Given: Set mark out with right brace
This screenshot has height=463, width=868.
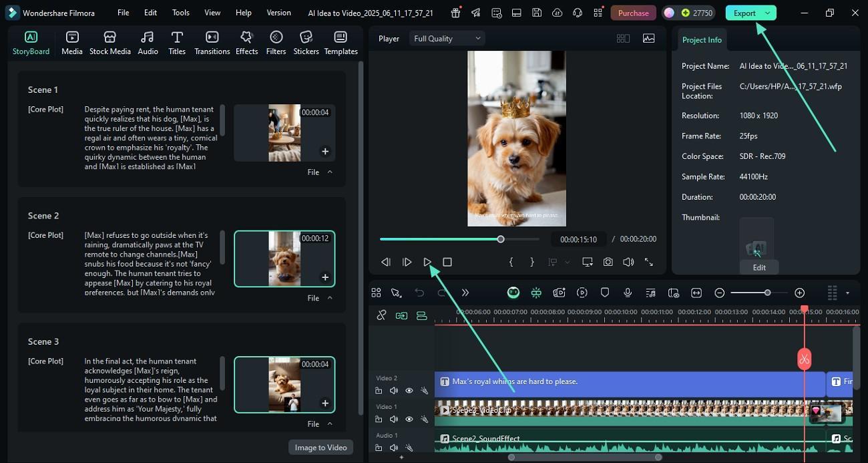Looking at the screenshot, I should coord(532,262).
